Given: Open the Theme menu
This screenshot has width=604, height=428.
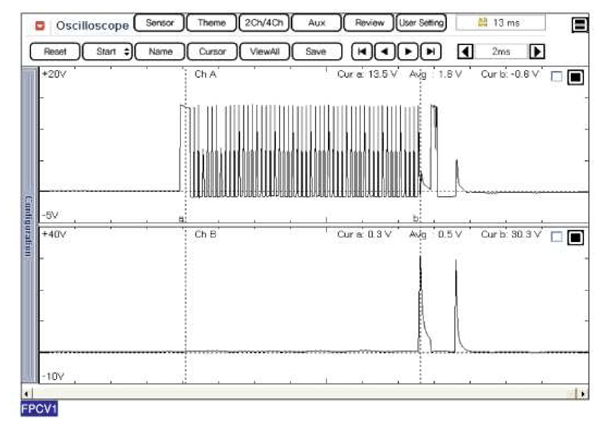Looking at the screenshot, I should coord(212,23).
